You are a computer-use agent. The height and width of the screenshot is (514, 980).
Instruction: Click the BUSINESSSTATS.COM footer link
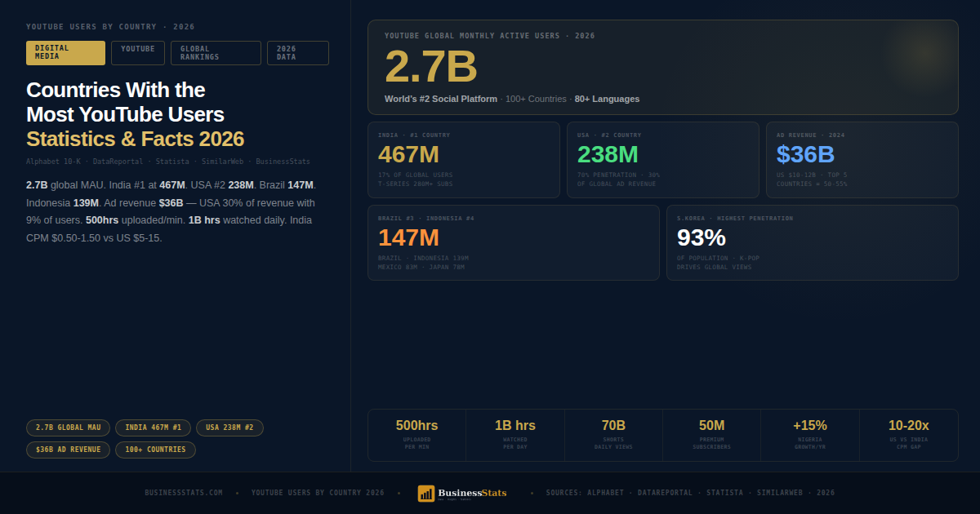[184, 493]
